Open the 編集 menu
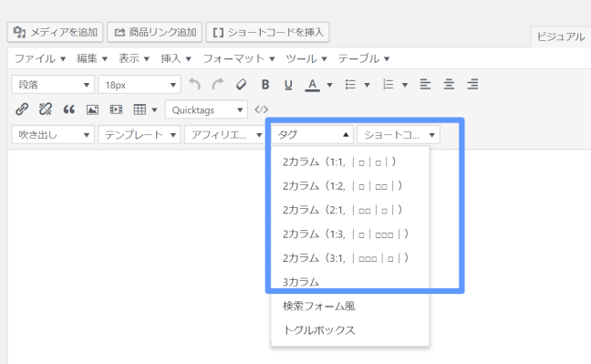This screenshot has height=364, width=591. tap(92, 58)
